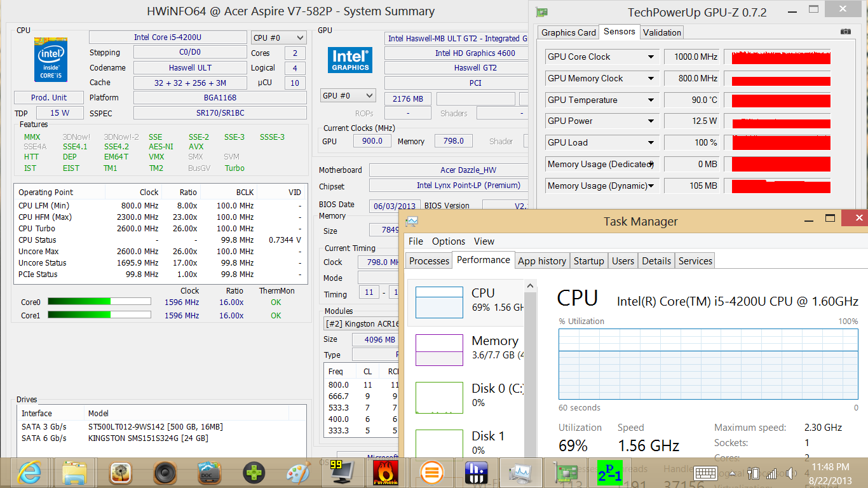This screenshot has width=868, height=488.
Task: Switch to the Users tab
Action: coord(623,261)
